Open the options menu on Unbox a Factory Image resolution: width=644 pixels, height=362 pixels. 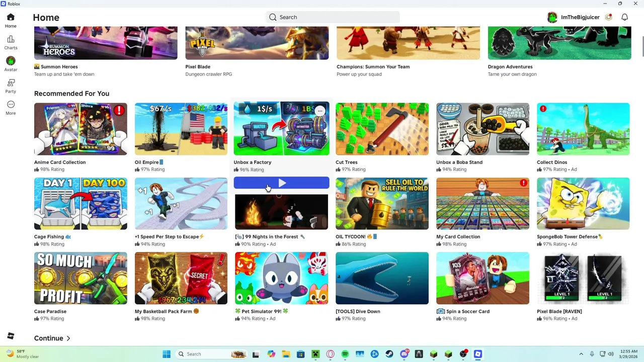(320, 111)
